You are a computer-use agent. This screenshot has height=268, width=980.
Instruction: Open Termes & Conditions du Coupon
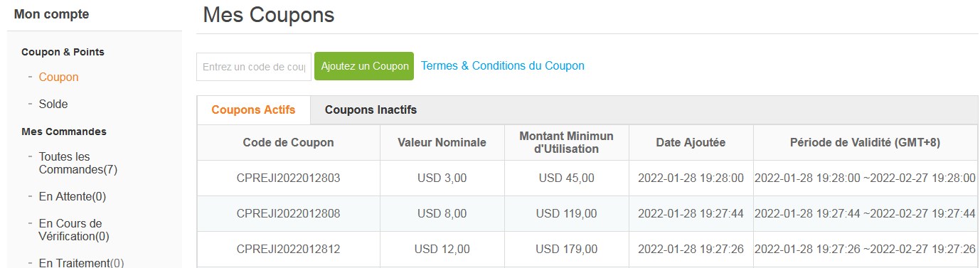[x=503, y=65]
